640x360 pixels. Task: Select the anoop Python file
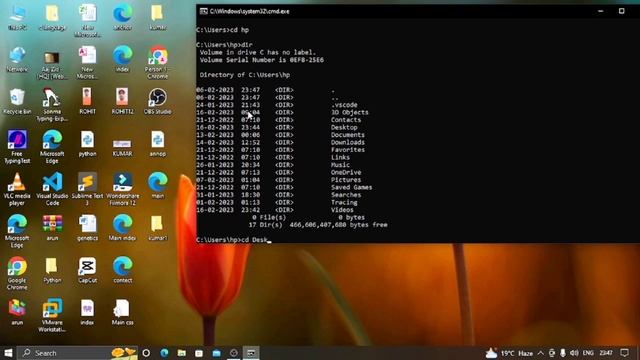point(158,144)
